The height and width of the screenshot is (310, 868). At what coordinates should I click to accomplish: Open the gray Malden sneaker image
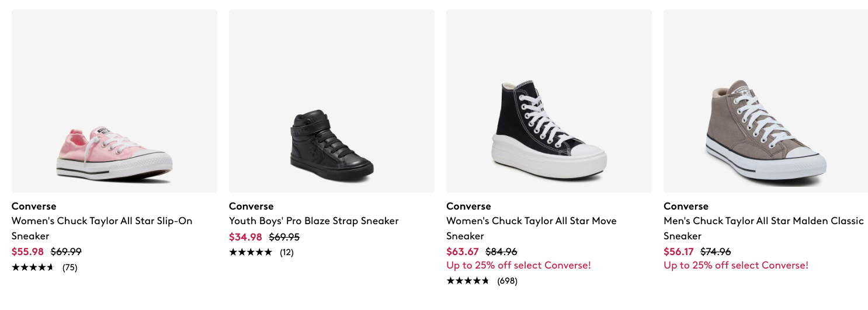click(765, 101)
